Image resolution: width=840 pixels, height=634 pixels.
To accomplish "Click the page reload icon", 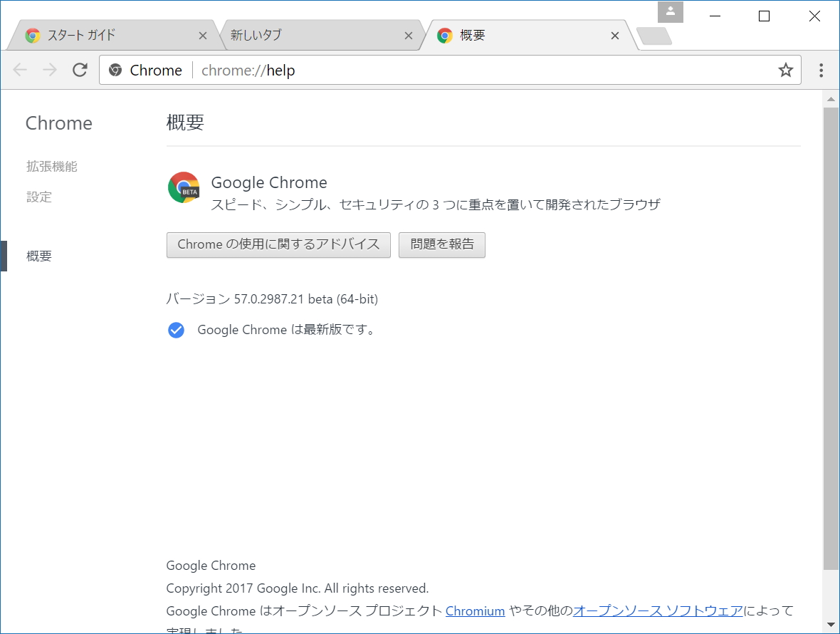I will [80, 69].
